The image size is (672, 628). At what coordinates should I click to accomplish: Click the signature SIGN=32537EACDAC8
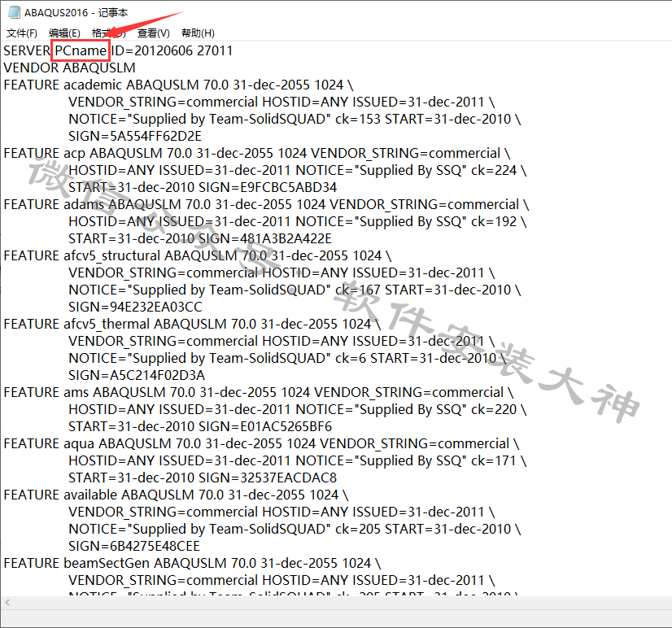(x=268, y=478)
